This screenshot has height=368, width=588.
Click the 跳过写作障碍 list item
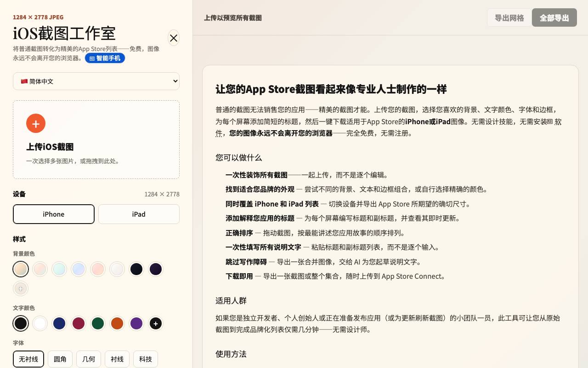[324, 262]
